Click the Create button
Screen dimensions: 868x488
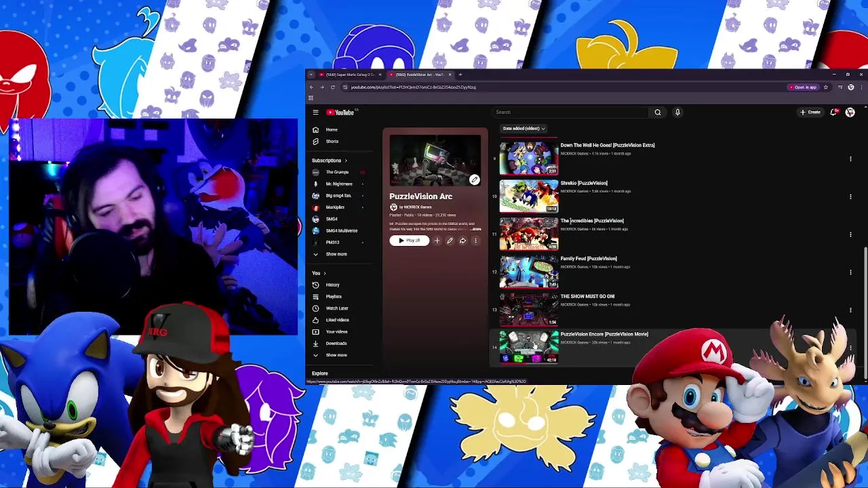pyautogui.click(x=810, y=113)
